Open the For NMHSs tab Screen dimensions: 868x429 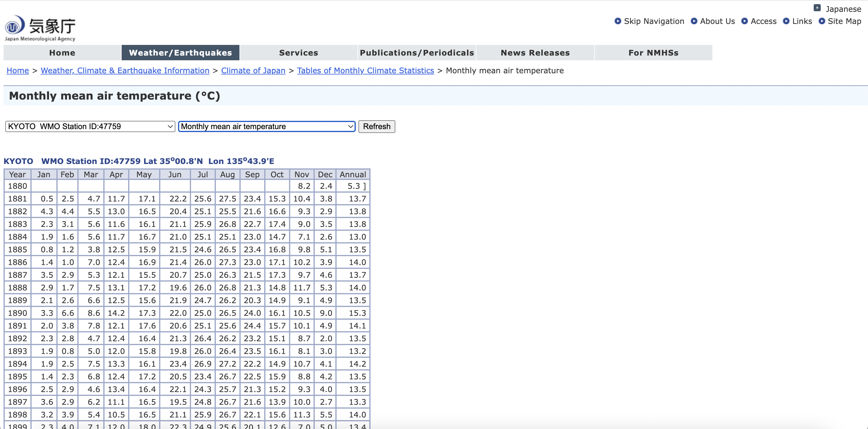(x=653, y=53)
